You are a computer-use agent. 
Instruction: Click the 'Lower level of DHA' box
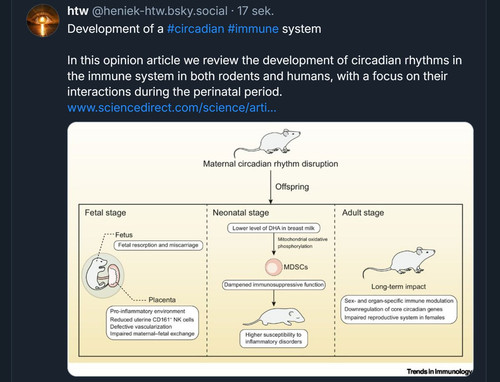pos(274,228)
